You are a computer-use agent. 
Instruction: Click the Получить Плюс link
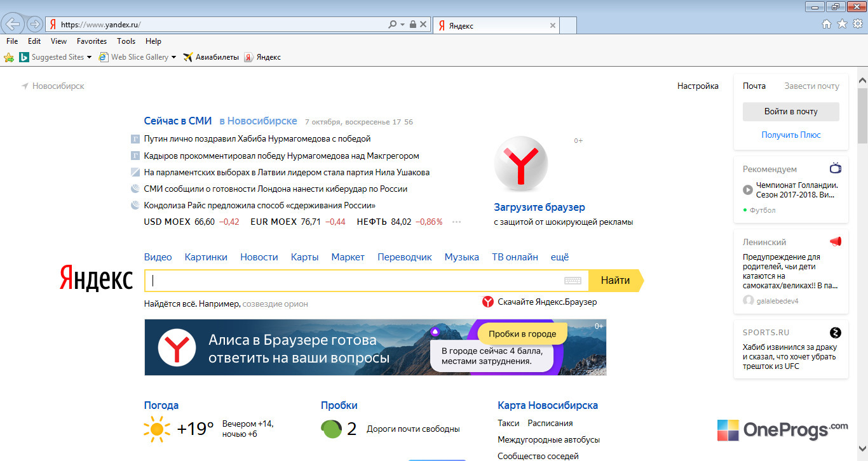791,135
